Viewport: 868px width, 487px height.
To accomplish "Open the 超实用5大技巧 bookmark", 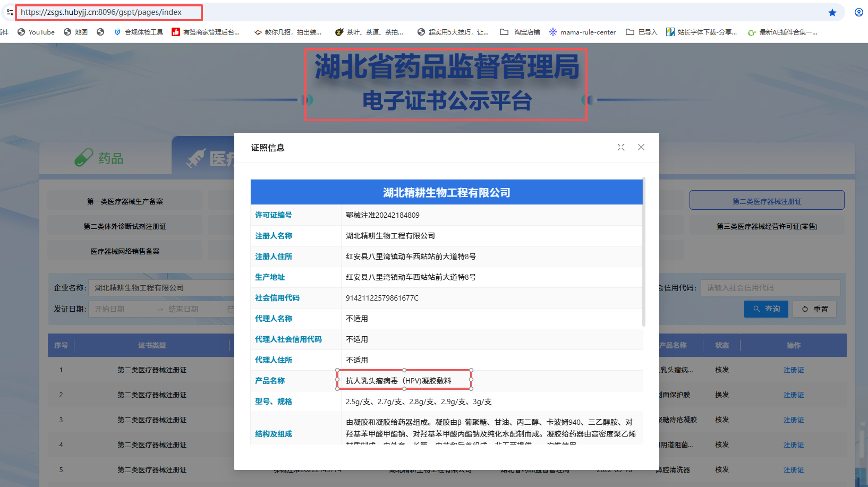I will (453, 32).
